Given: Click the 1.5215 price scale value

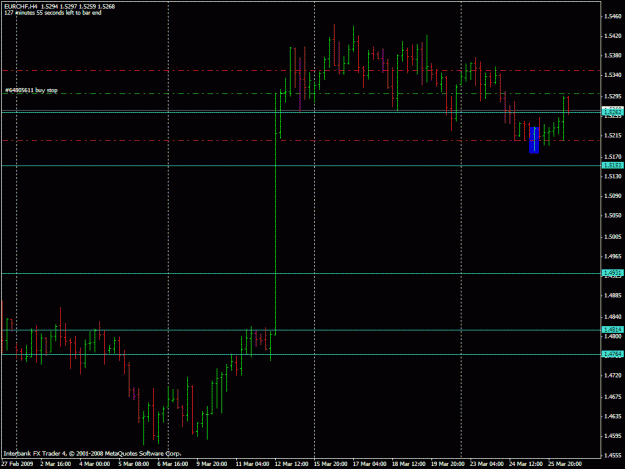Looking at the screenshot, I should [613, 136].
